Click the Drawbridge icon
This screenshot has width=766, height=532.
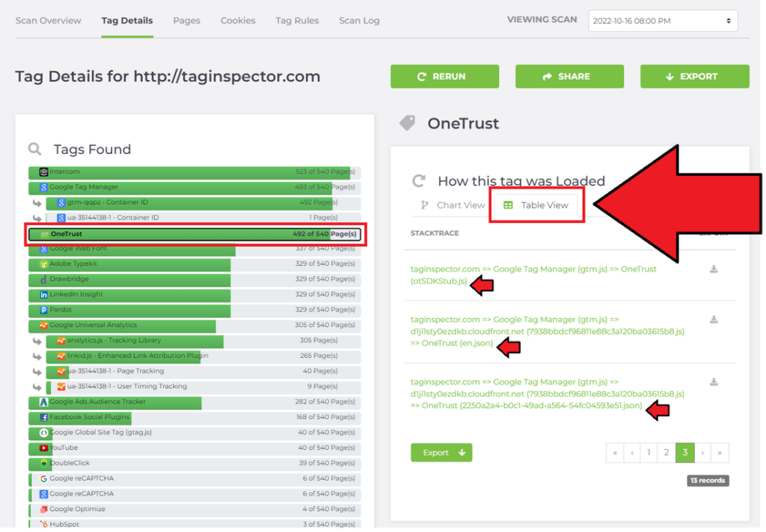click(x=43, y=279)
